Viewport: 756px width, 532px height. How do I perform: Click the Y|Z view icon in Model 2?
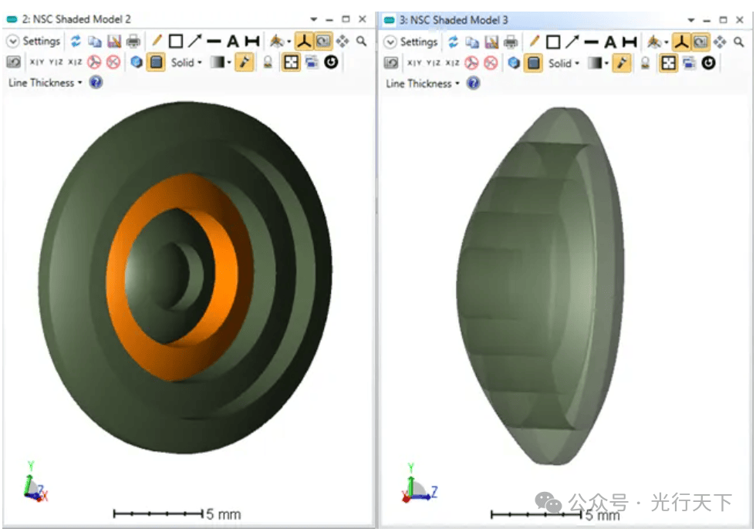coord(56,63)
